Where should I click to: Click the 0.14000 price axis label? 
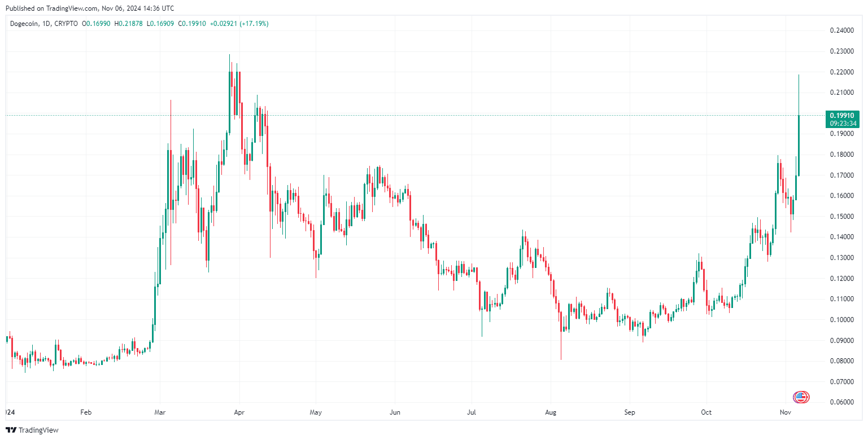(x=842, y=237)
